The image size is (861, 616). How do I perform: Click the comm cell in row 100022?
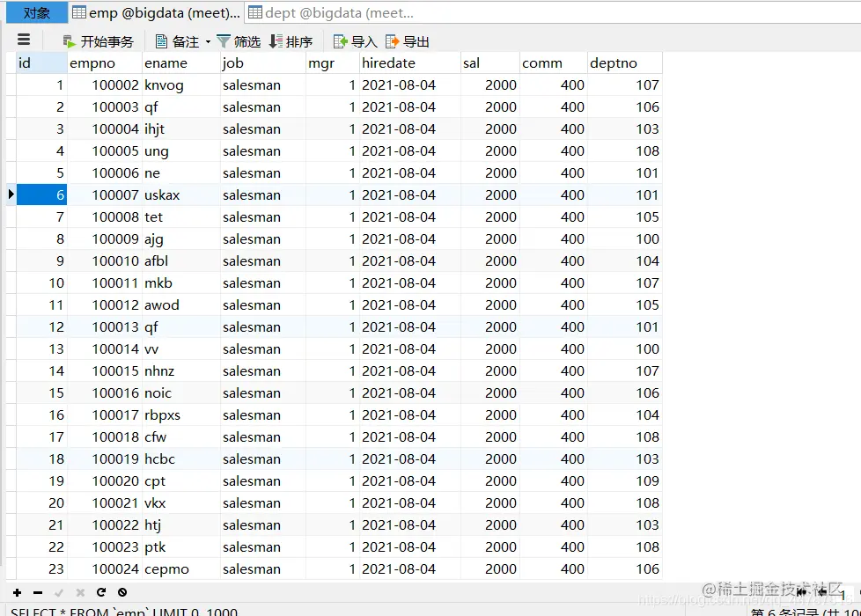pos(554,524)
